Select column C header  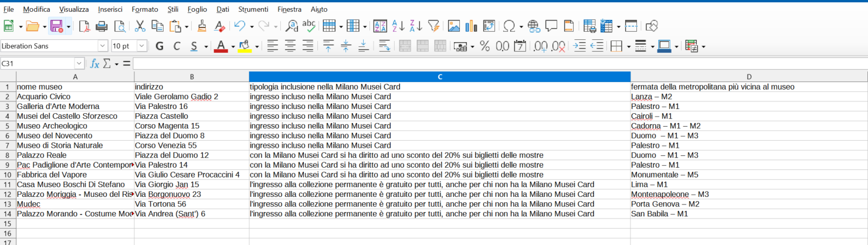pos(439,77)
